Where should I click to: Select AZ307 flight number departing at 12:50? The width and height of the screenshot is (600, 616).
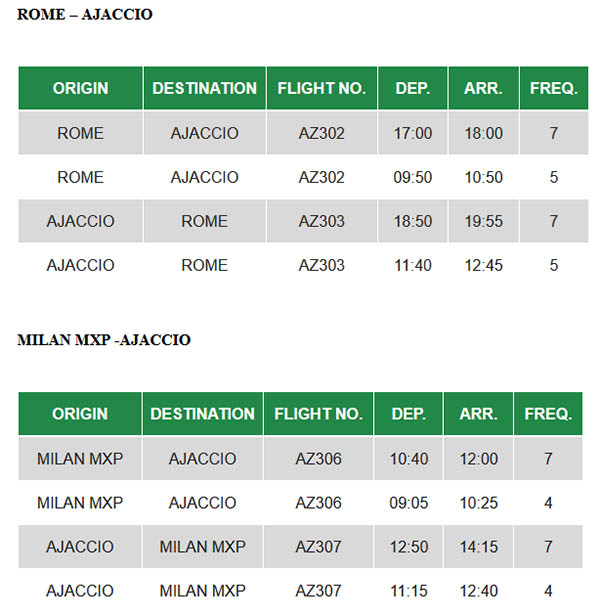pos(318,547)
